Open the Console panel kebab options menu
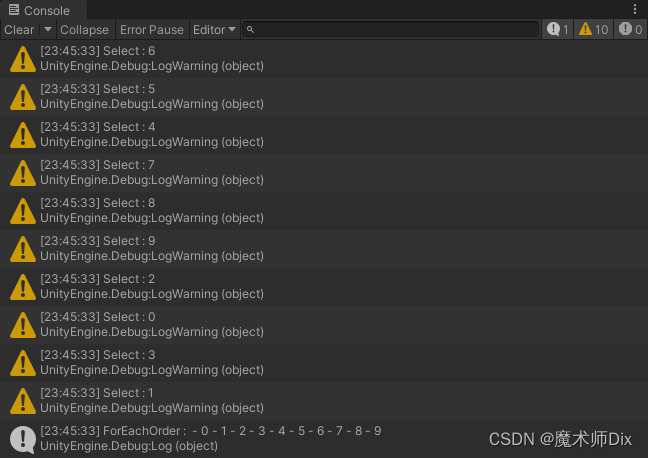 pyautogui.click(x=635, y=9)
